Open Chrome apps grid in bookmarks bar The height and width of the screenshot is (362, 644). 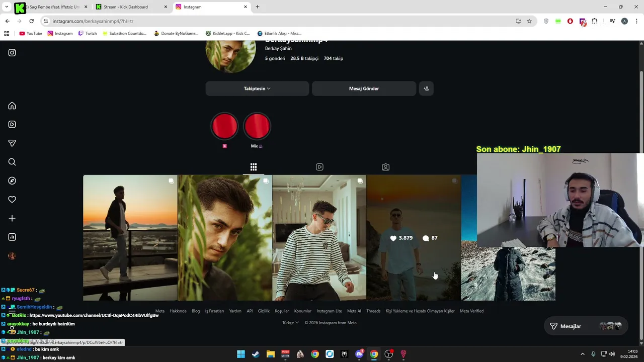tap(7, 34)
